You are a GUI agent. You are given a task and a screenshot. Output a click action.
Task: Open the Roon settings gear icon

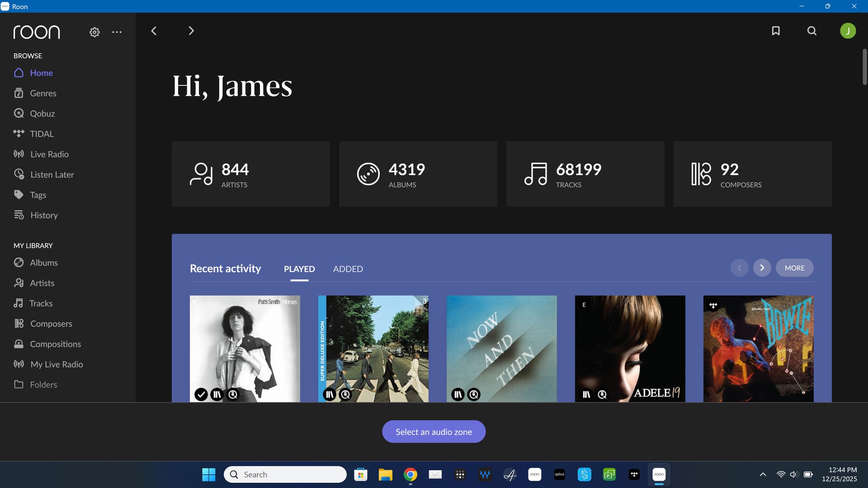pos(94,32)
